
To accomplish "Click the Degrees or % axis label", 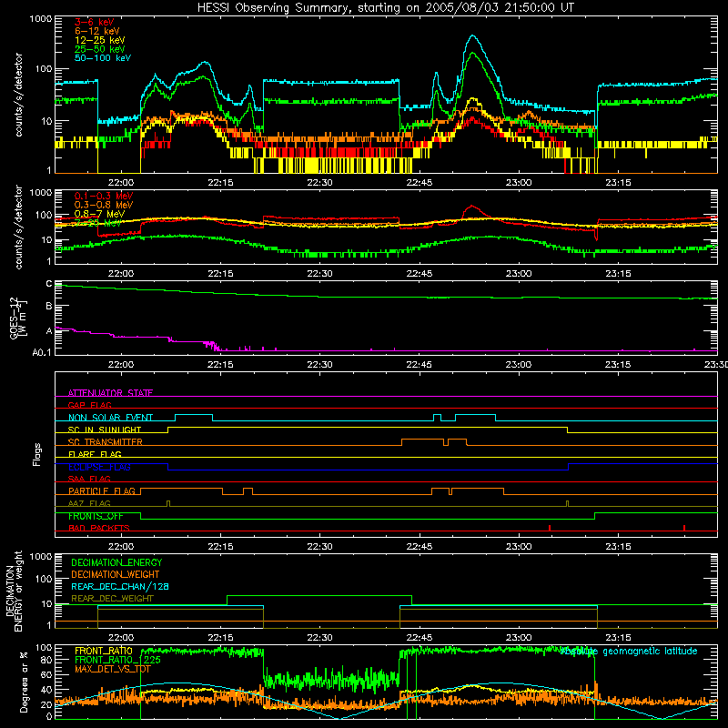I will click(x=24, y=682).
